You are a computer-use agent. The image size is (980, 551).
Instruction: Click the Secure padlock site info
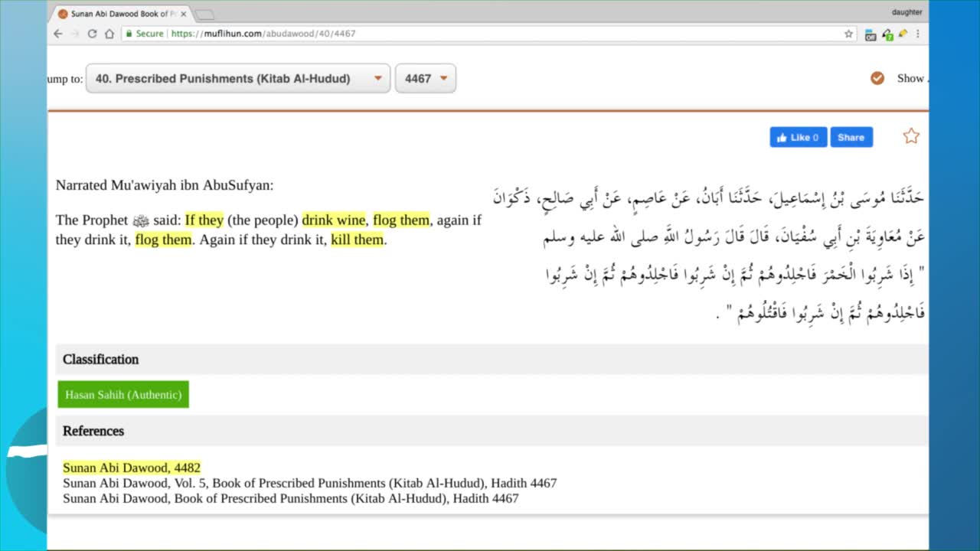(144, 34)
